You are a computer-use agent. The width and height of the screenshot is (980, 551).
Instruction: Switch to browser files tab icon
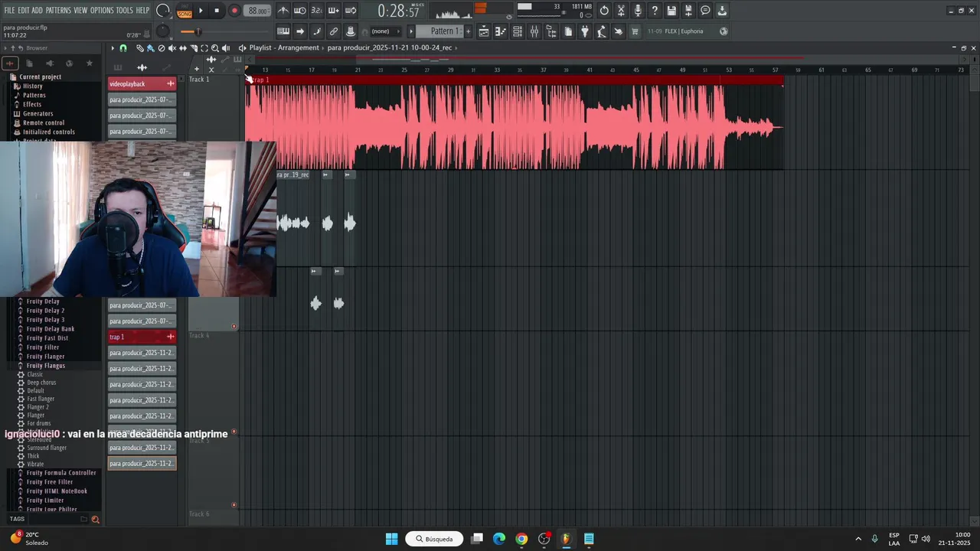pyautogui.click(x=29, y=64)
